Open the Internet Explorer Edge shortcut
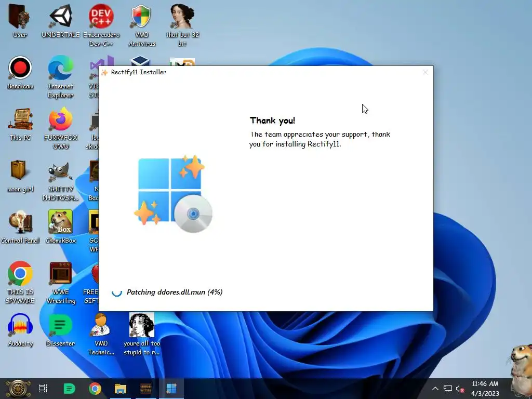The image size is (532, 399). point(60,77)
